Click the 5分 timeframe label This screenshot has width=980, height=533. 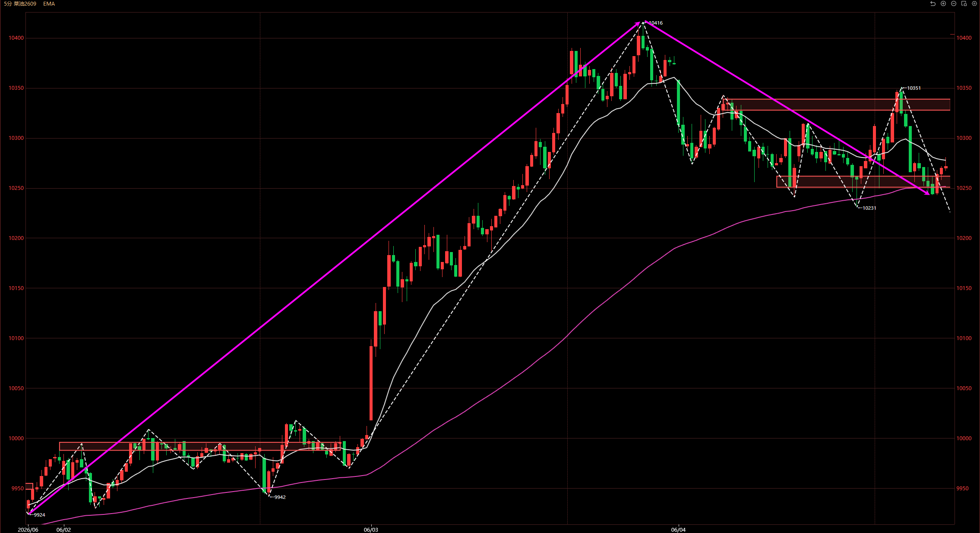[8, 4]
